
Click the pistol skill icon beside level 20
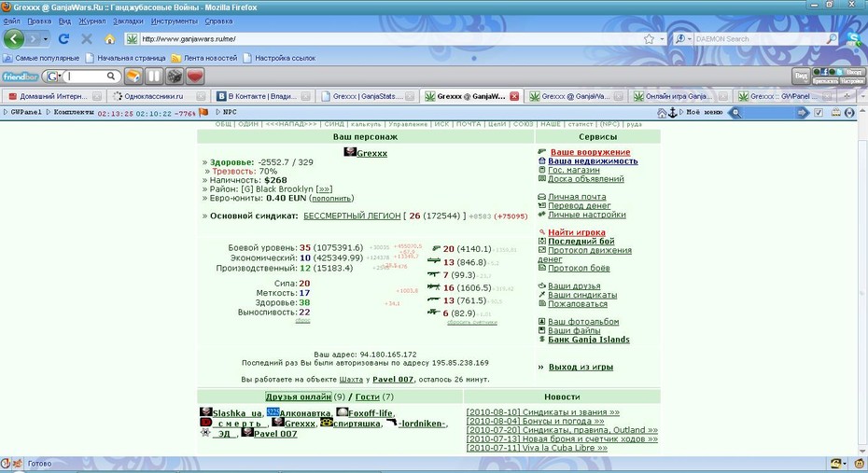point(436,248)
